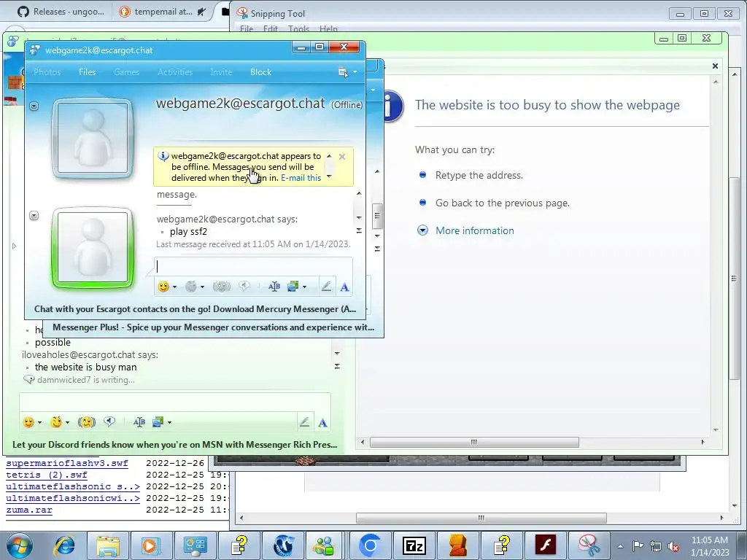Image resolution: width=747 pixels, height=560 pixels.
Task: Select a wink in the green chat window
Action: tap(56, 422)
